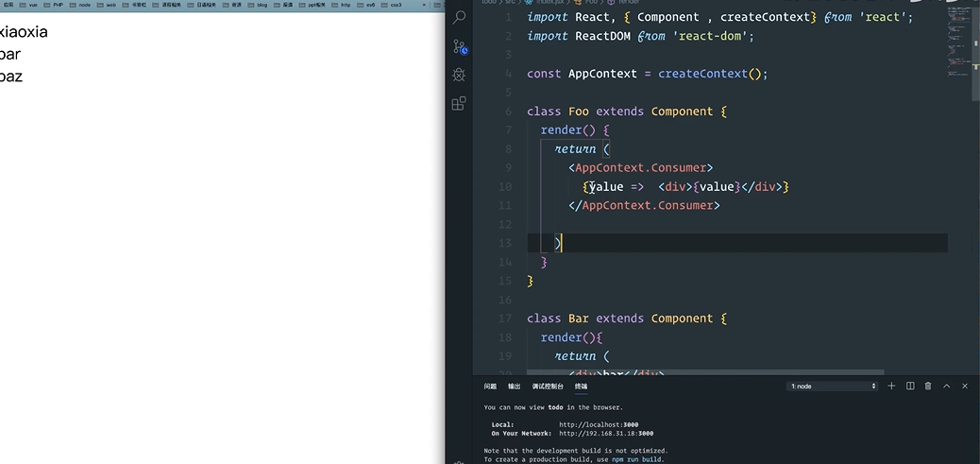
Task: Switch to the 调试控制台 tab
Action: (x=549, y=387)
